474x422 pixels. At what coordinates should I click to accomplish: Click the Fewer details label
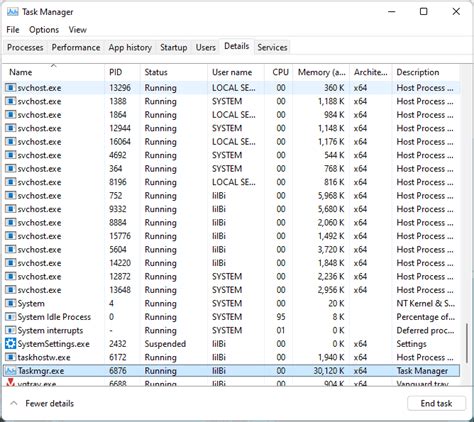click(x=49, y=403)
